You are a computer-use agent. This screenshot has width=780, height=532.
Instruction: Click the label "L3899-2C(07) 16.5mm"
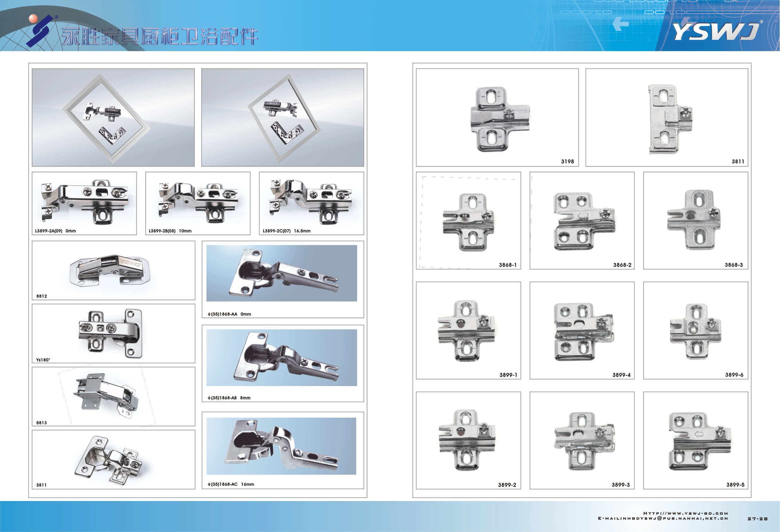tap(286, 231)
